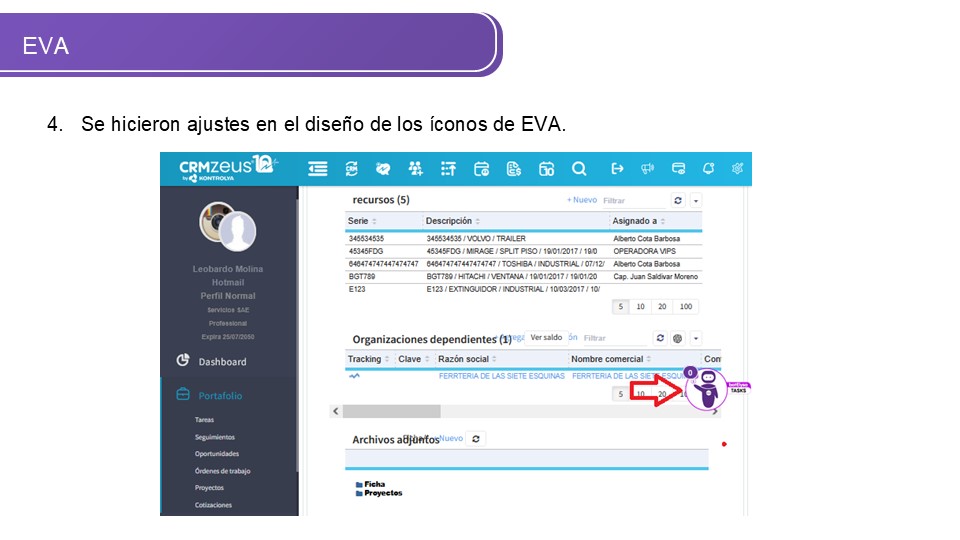960x540 pixels.
Task: Open the Proyectos folder in attachments
Action: point(379,493)
